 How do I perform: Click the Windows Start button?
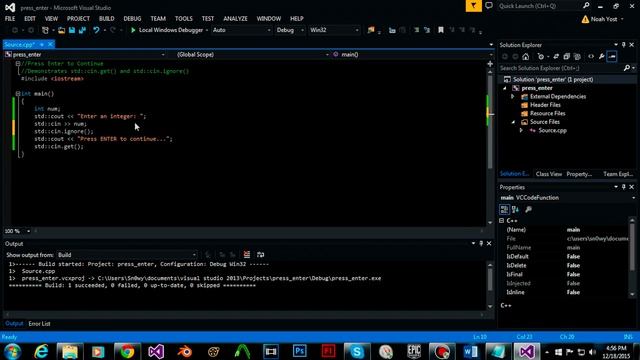[x=13, y=351]
